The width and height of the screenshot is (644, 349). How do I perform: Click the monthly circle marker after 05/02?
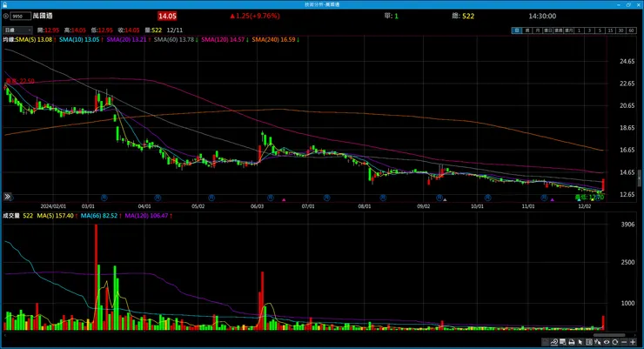point(211,198)
